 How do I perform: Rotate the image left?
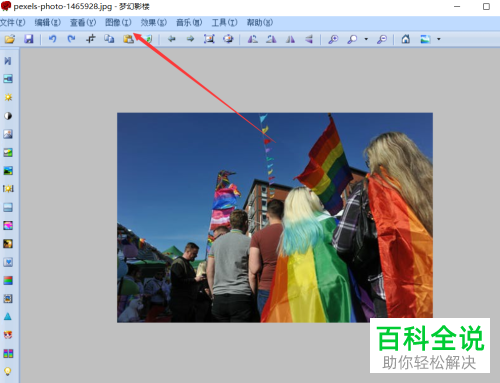[x=253, y=39]
